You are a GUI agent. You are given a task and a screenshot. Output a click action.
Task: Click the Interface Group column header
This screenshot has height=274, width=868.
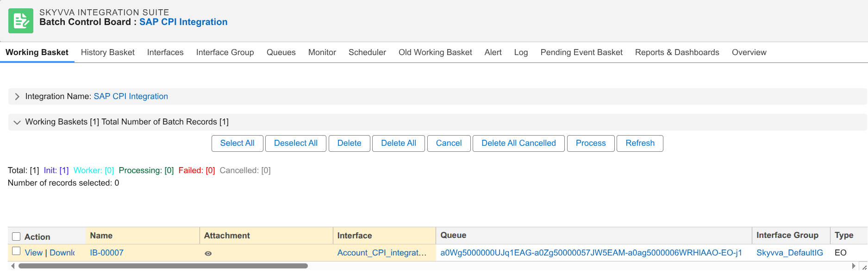pos(791,235)
